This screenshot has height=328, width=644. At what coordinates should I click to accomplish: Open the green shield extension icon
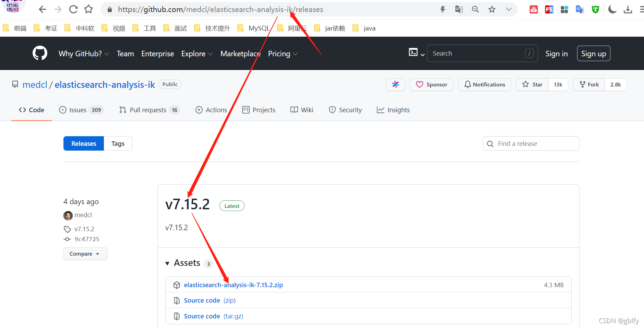595,9
